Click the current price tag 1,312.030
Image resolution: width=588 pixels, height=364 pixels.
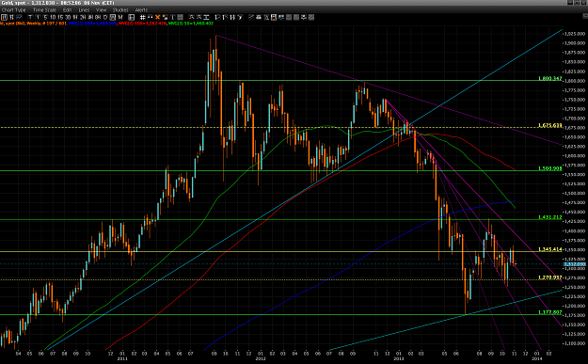coord(575,264)
